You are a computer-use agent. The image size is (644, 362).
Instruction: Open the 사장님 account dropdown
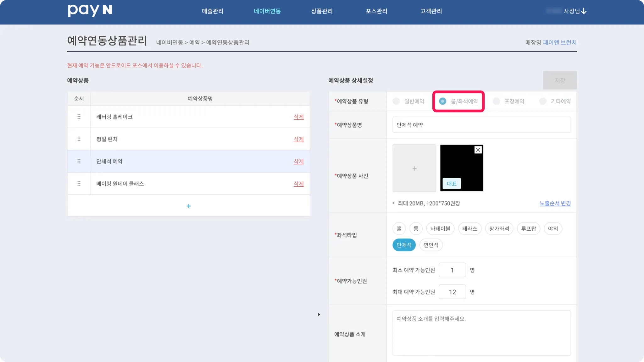575,11
